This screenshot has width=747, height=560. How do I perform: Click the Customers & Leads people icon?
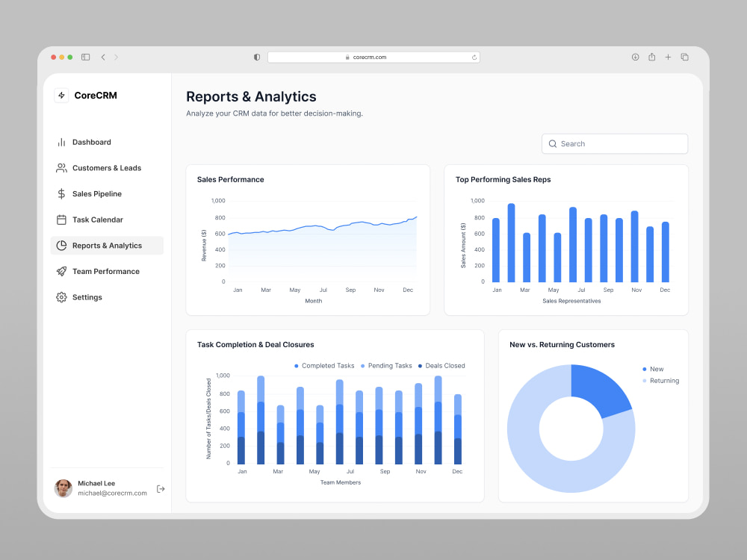point(61,167)
